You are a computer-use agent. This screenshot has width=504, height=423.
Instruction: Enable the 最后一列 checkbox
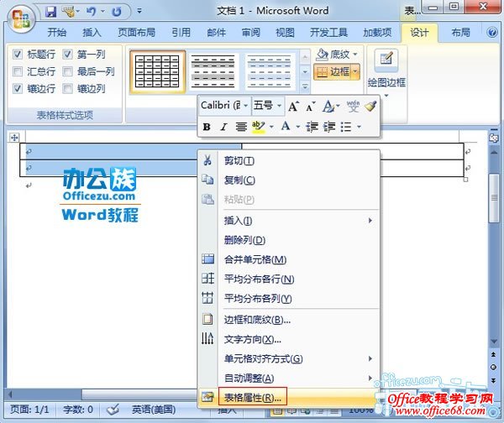click(67, 71)
